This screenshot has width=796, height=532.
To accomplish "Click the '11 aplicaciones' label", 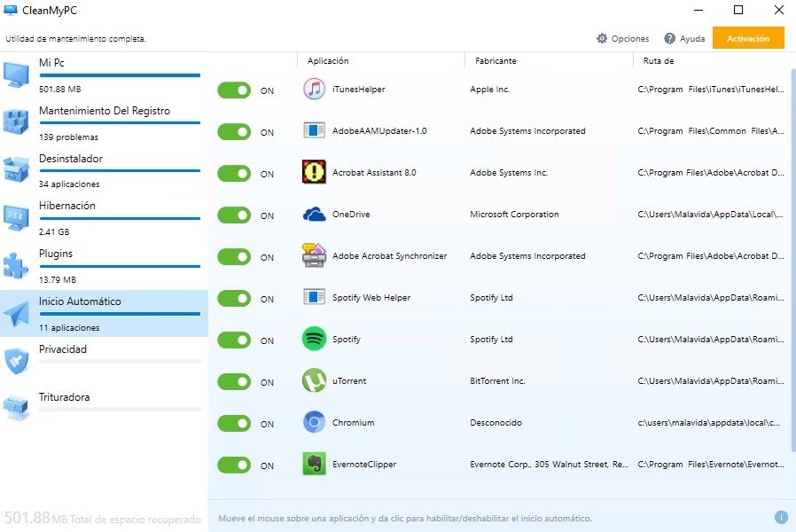I will point(69,328).
